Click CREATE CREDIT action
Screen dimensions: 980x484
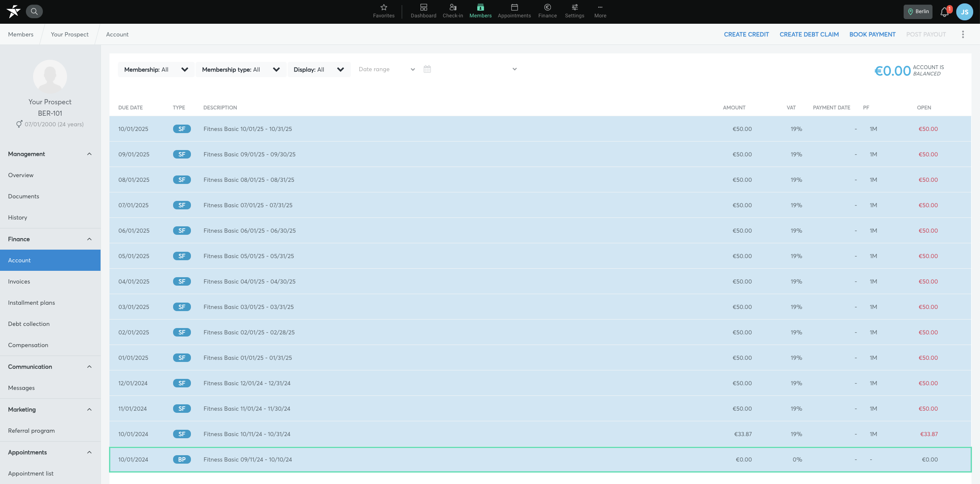[746, 34]
